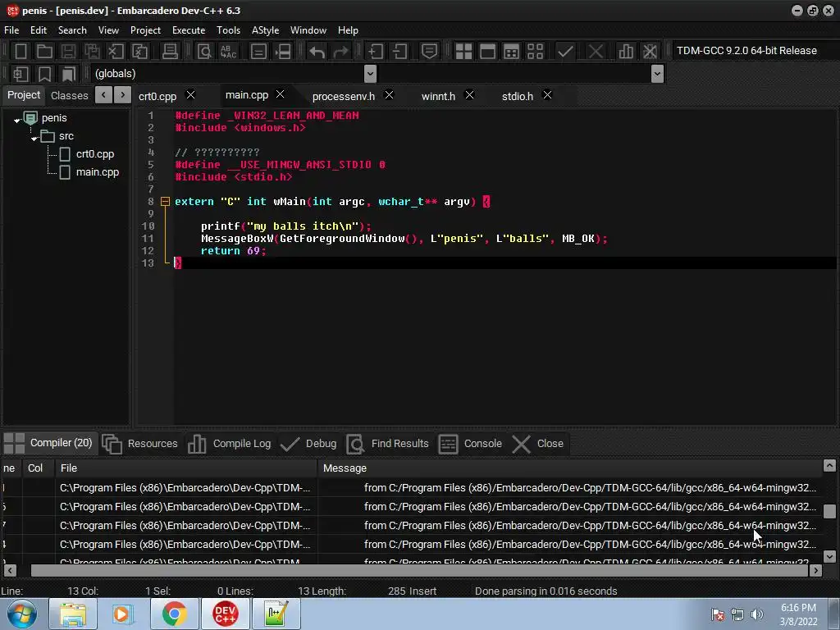Open the Console bottom tab
The width and height of the screenshot is (840, 630).
point(470,444)
